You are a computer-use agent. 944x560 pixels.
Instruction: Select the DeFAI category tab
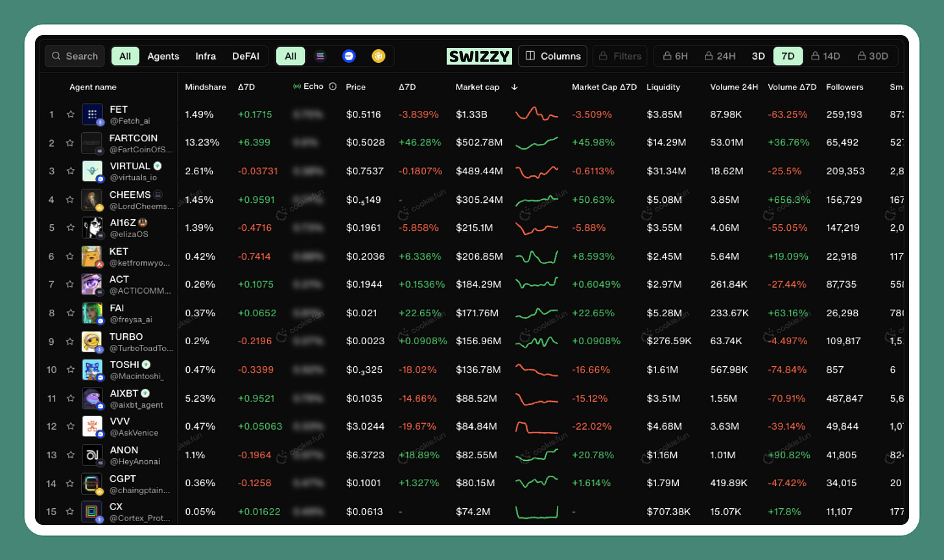pyautogui.click(x=246, y=56)
